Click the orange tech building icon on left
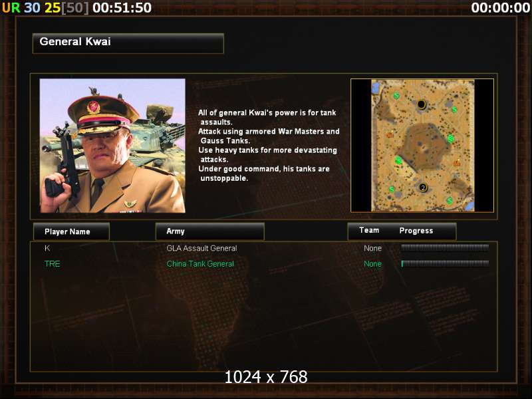532x399 pixels. (390, 135)
